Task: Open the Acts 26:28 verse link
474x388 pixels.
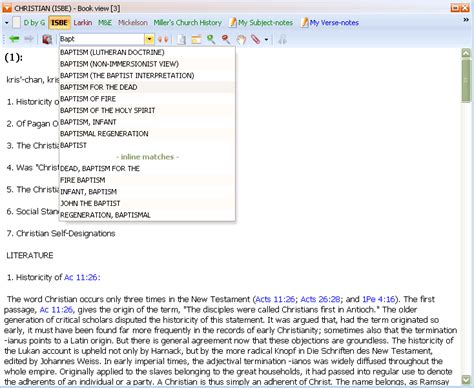Action: (x=320, y=299)
